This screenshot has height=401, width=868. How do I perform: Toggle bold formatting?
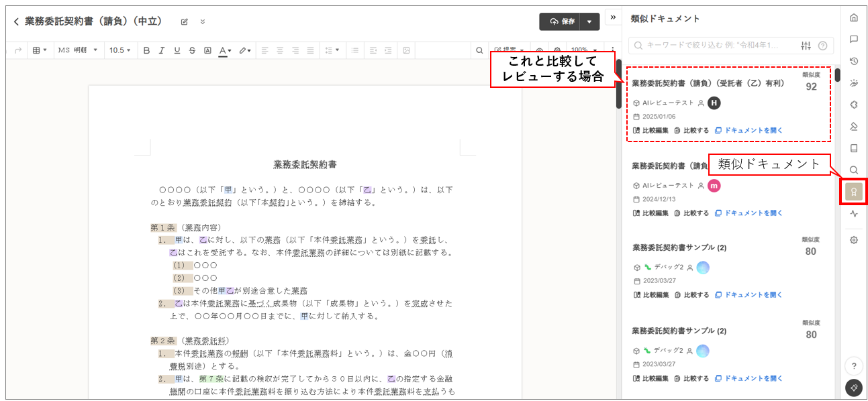(146, 50)
